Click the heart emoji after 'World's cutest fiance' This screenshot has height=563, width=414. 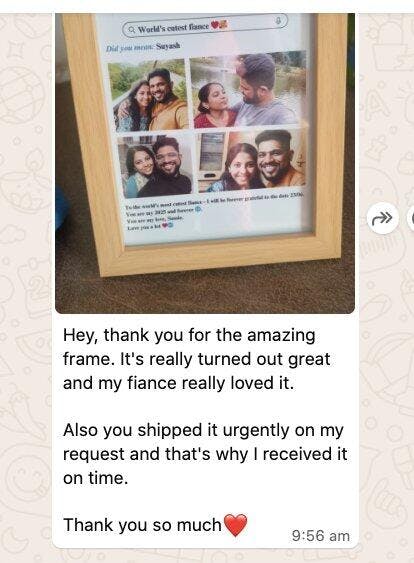pyautogui.click(x=214, y=25)
